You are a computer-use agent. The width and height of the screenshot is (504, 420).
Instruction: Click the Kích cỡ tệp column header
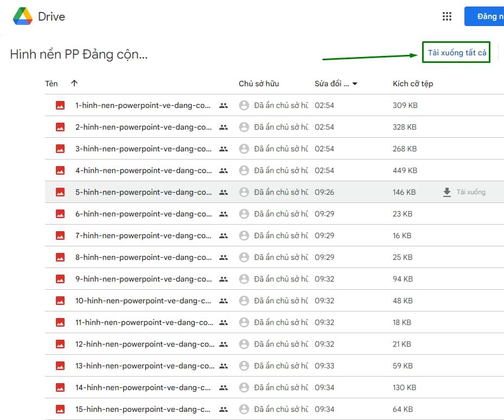pyautogui.click(x=413, y=84)
